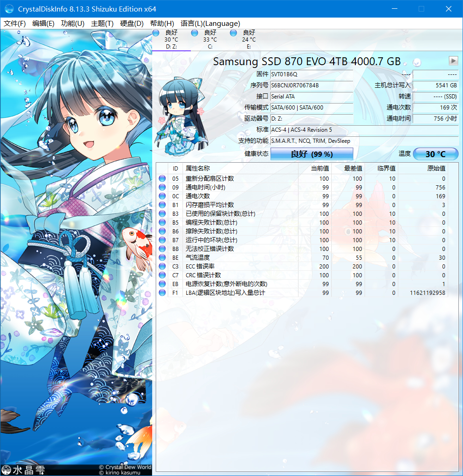Click status orb for attribute EB row
Image resolution: width=463 pixels, height=476 pixels.
[x=163, y=284]
